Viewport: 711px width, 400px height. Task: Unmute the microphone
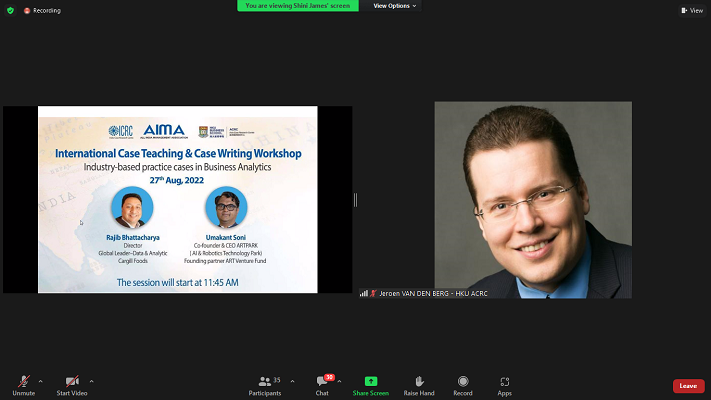pos(24,386)
